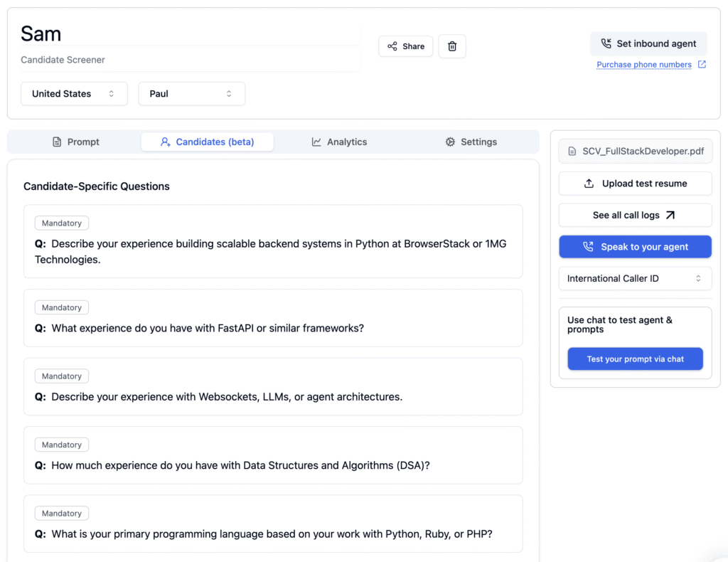Open the Paul voice dropdown
Image resolution: width=728 pixels, height=562 pixels.
pyautogui.click(x=192, y=94)
